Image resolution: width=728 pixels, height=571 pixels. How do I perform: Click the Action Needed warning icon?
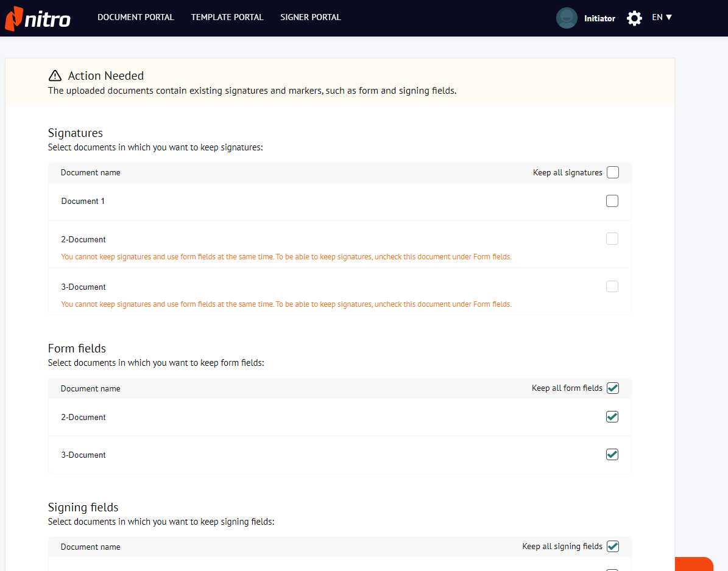click(x=55, y=75)
